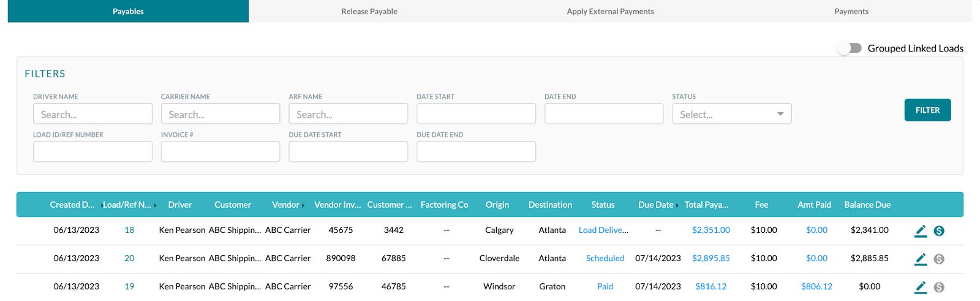This screenshot has width=980, height=301.
Task: Sort by Due Date column header
Action: (x=656, y=205)
